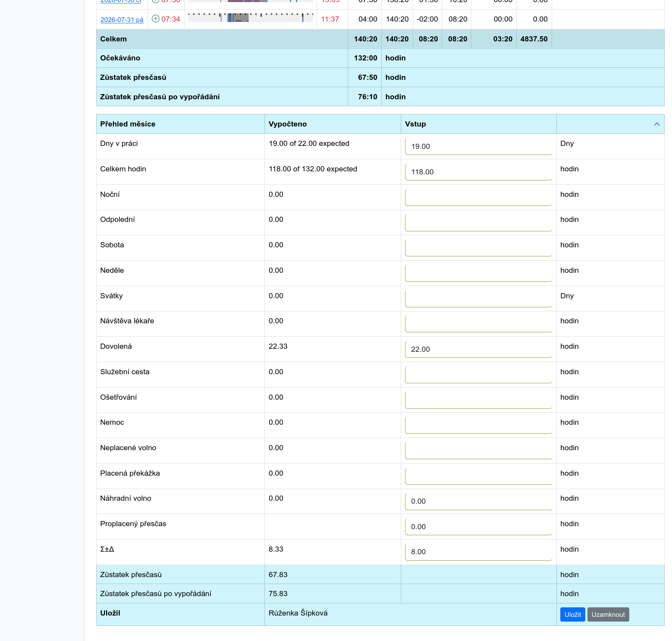672x641 pixels.
Task: Select the Nemoc hours input field
Action: coord(478,425)
